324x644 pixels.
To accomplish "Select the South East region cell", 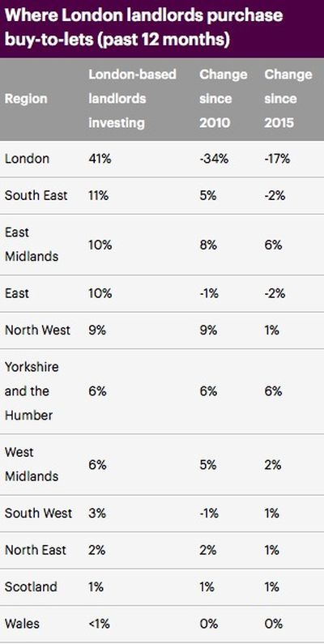I will pos(36,195).
